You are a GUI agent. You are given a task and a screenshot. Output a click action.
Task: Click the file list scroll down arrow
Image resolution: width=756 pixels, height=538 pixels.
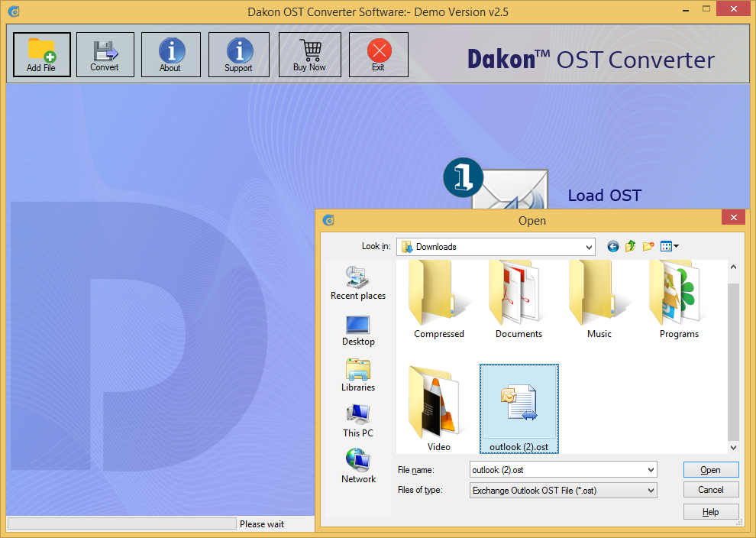[x=733, y=447]
